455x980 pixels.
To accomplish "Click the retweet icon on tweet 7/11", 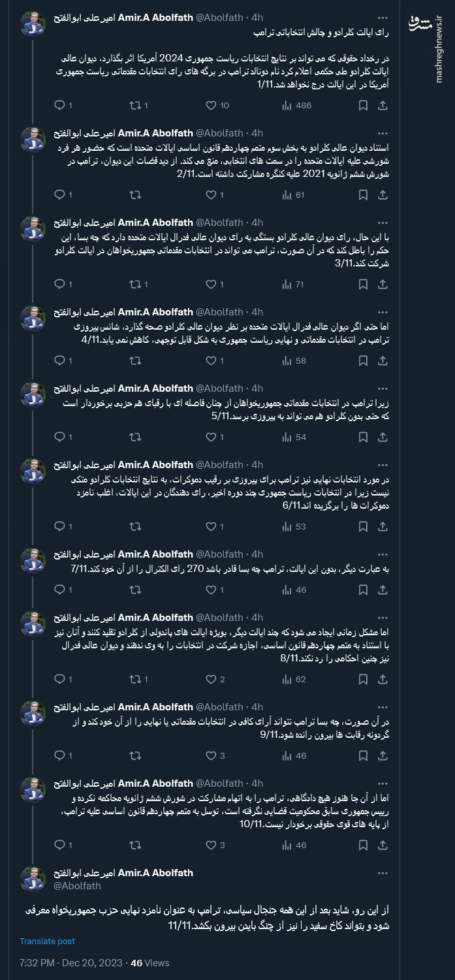I will click(135, 590).
